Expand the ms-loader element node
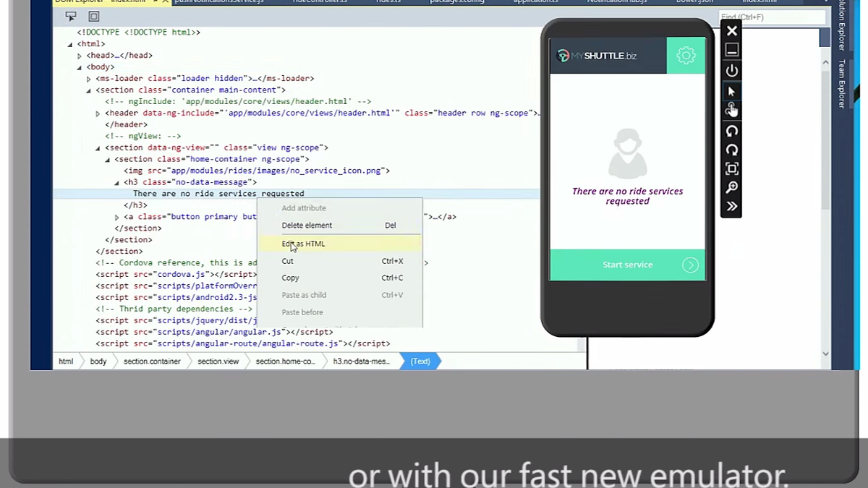Image resolution: width=868 pixels, height=488 pixels. point(89,79)
